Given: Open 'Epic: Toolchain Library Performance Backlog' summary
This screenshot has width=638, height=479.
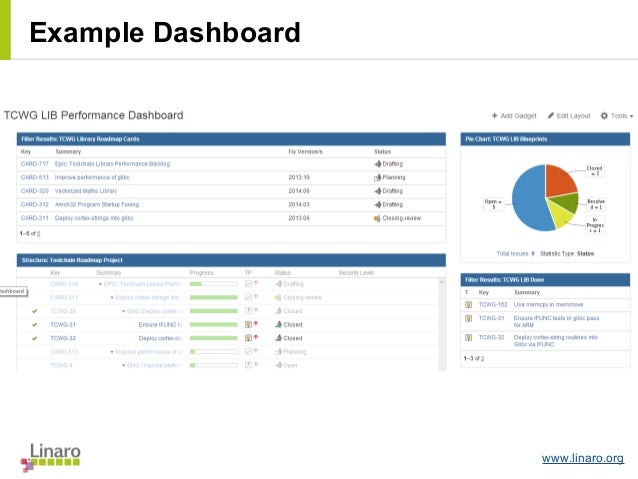Looking at the screenshot, I should [112, 164].
